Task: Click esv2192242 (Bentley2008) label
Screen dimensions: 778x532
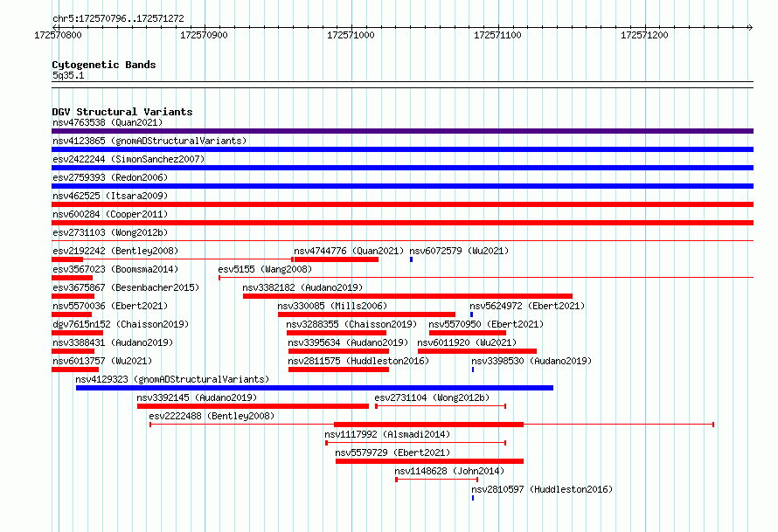Action: pos(115,251)
